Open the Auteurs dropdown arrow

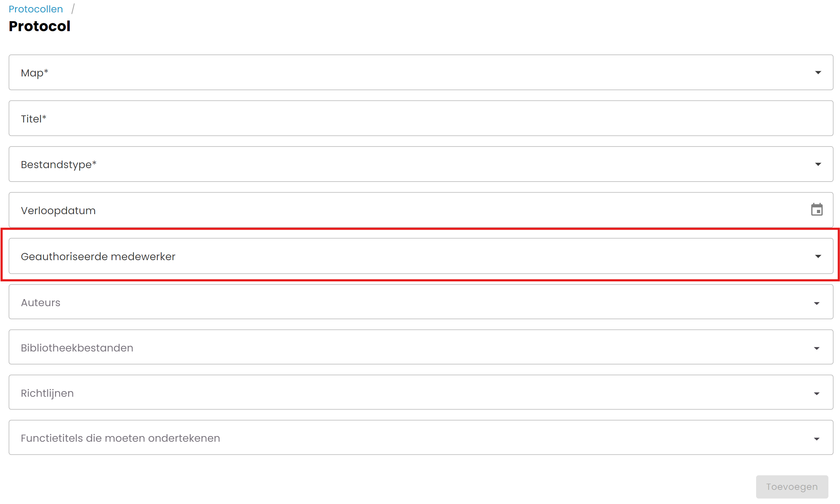pyautogui.click(x=817, y=303)
